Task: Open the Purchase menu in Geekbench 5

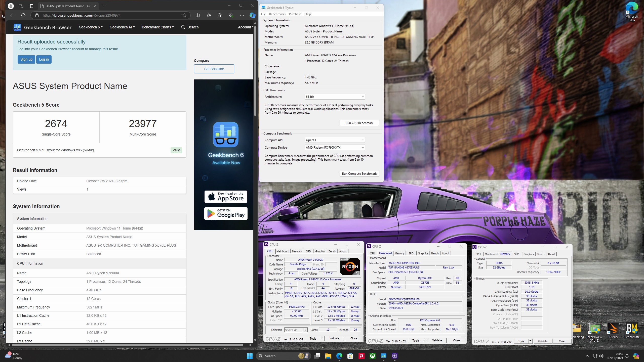Action: tap(295, 14)
